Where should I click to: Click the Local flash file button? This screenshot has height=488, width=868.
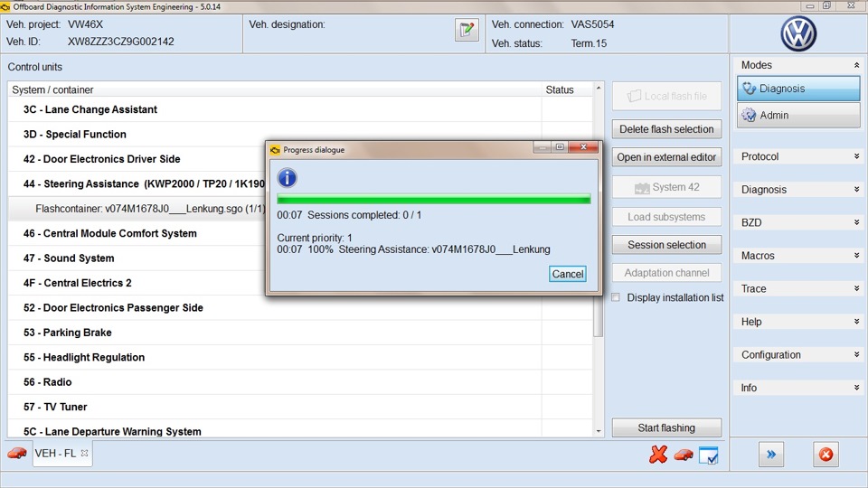pyautogui.click(x=666, y=97)
